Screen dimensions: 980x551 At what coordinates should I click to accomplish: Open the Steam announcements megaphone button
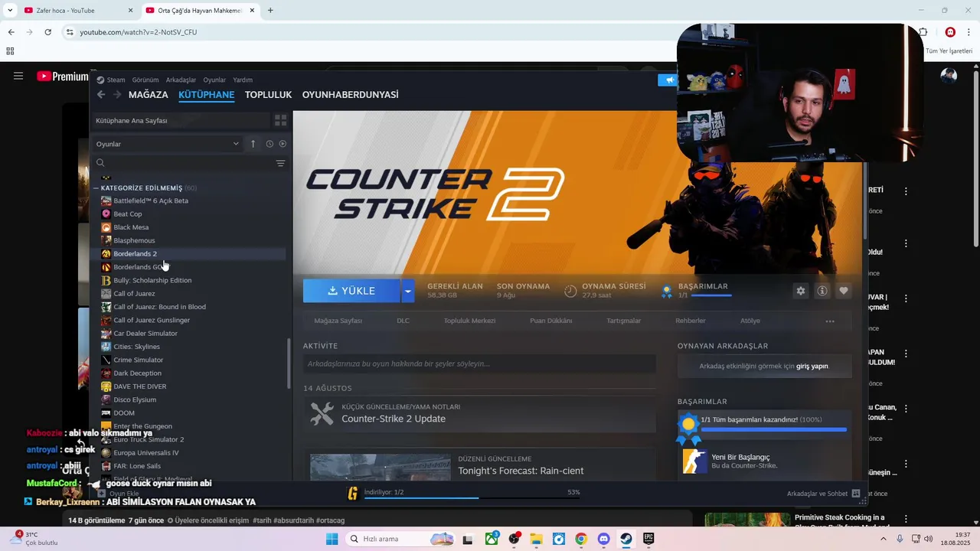pyautogui.click(x=668, y=80)
